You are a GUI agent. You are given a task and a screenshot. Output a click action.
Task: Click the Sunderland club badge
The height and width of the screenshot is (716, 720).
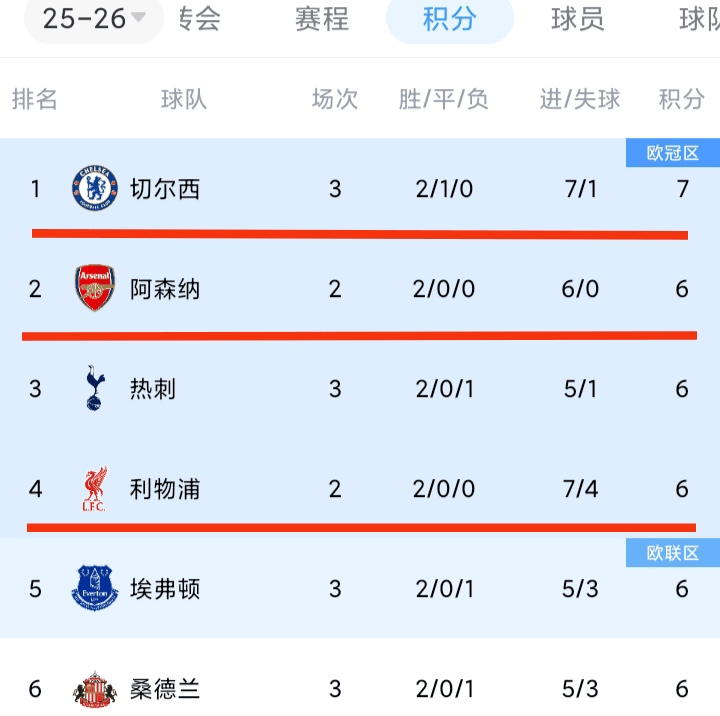click(x=95, y=689)
